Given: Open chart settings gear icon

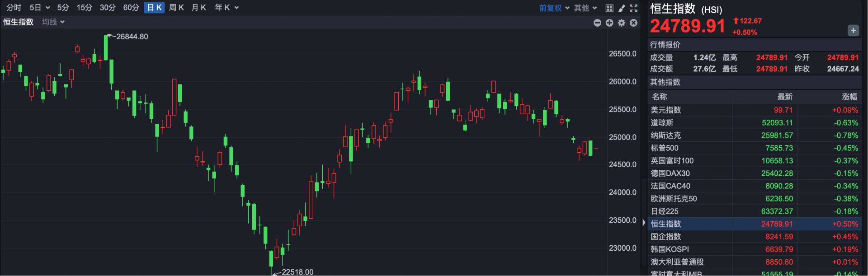Looking at the screenshot, I should click(x=622, y=23).
